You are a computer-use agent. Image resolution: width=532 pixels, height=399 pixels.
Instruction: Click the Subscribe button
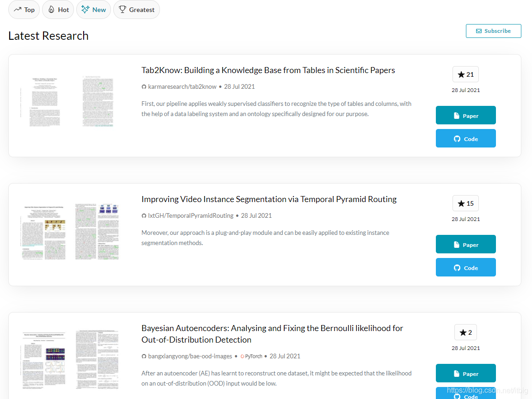pyautogui.click(x=493, y=31)
